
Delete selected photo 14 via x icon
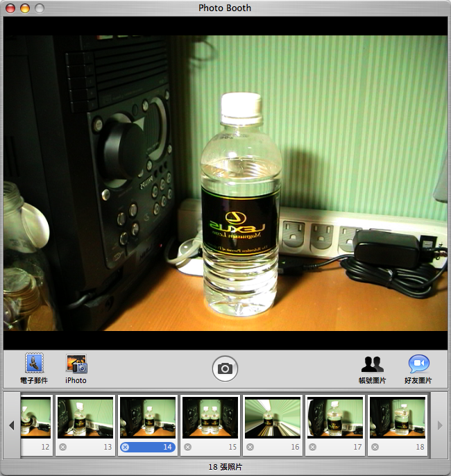coord(126,447)
